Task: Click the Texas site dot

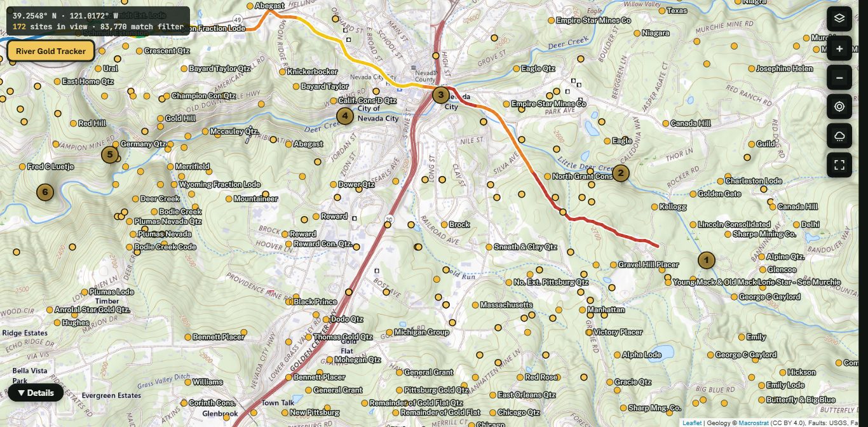Action: click(x=661, y=11)
